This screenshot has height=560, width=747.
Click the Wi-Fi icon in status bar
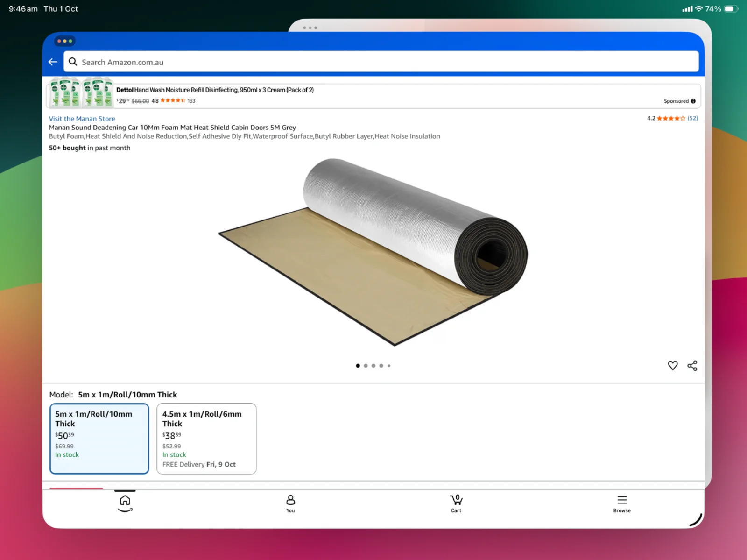click(x=699, y=9)
